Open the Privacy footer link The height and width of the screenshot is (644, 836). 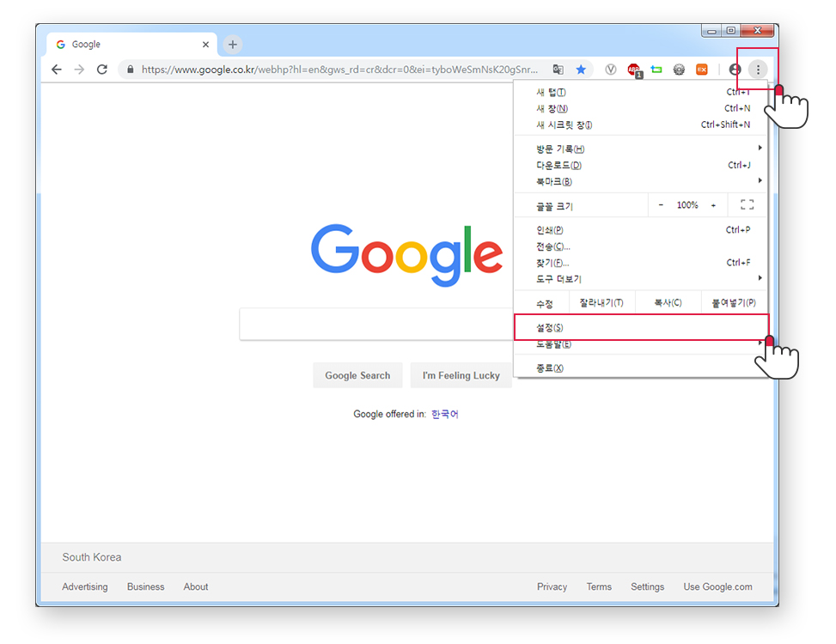(x=552, y=586)
